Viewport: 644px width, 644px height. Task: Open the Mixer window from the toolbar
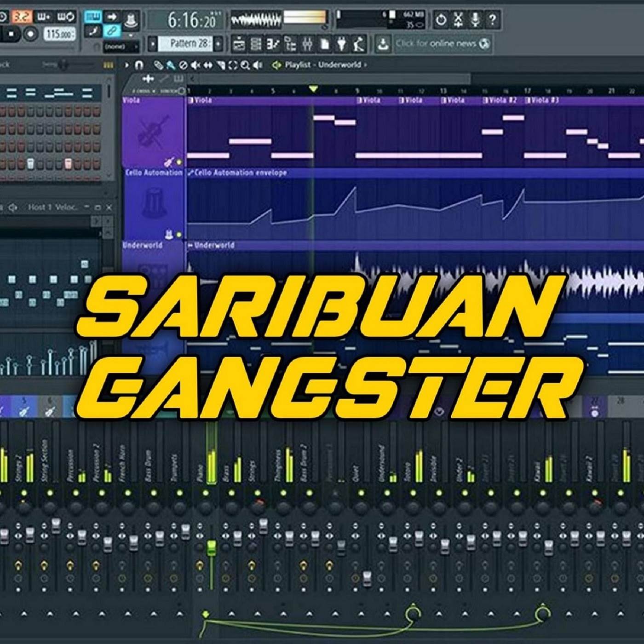pyautogui.click(x=307, y=44)
